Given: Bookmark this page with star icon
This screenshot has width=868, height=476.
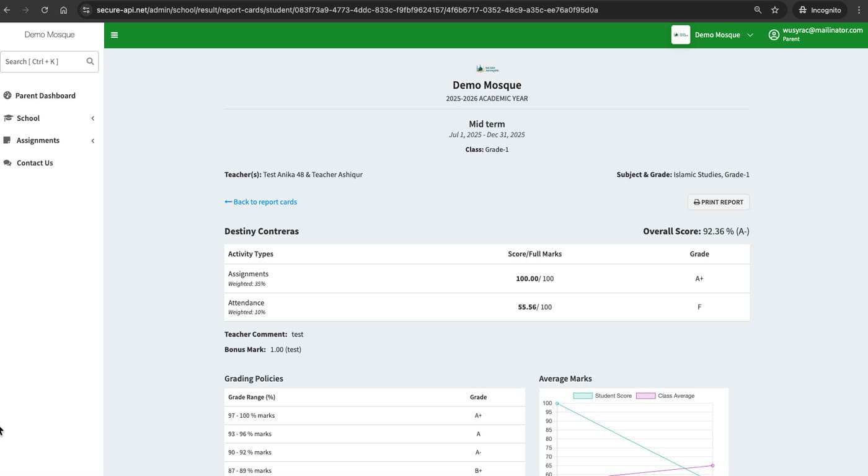Looking at the screenshot, I should tap(775, 10).
